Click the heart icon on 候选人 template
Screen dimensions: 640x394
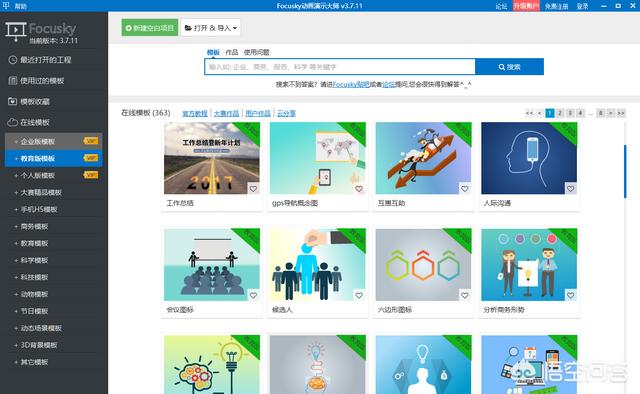359,295
